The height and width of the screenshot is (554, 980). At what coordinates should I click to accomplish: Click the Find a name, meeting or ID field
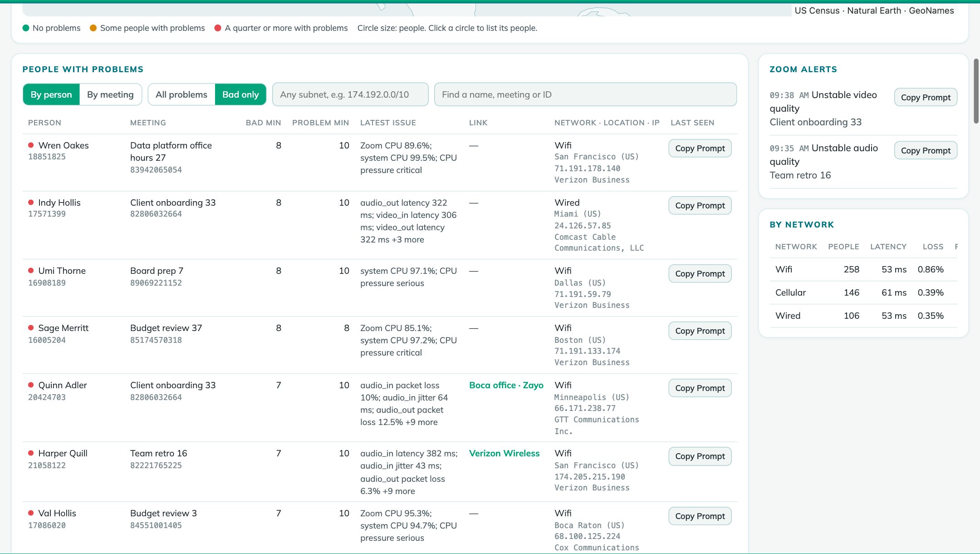(x=585, y=94)
